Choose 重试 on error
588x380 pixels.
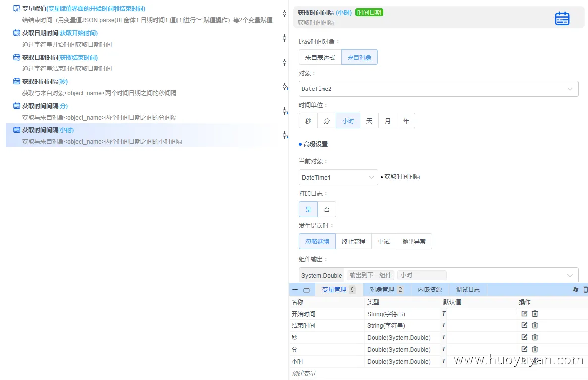tap(384, 241)
